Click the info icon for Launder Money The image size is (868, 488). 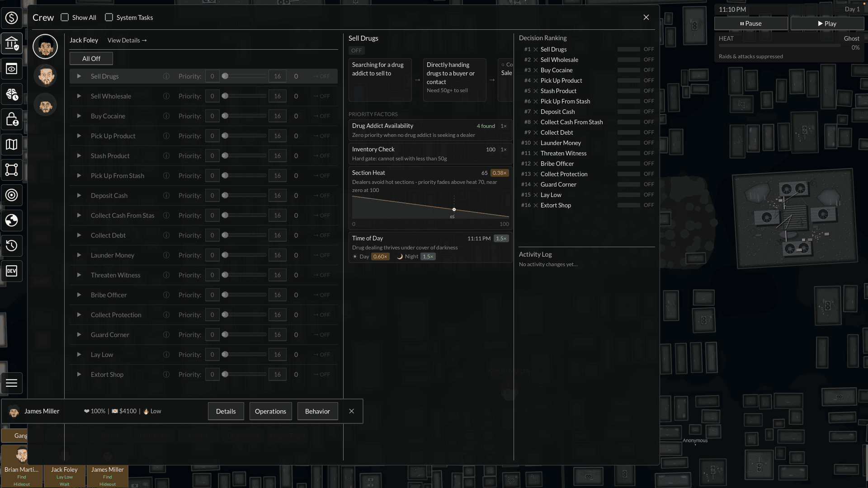(x=166, y=255)
